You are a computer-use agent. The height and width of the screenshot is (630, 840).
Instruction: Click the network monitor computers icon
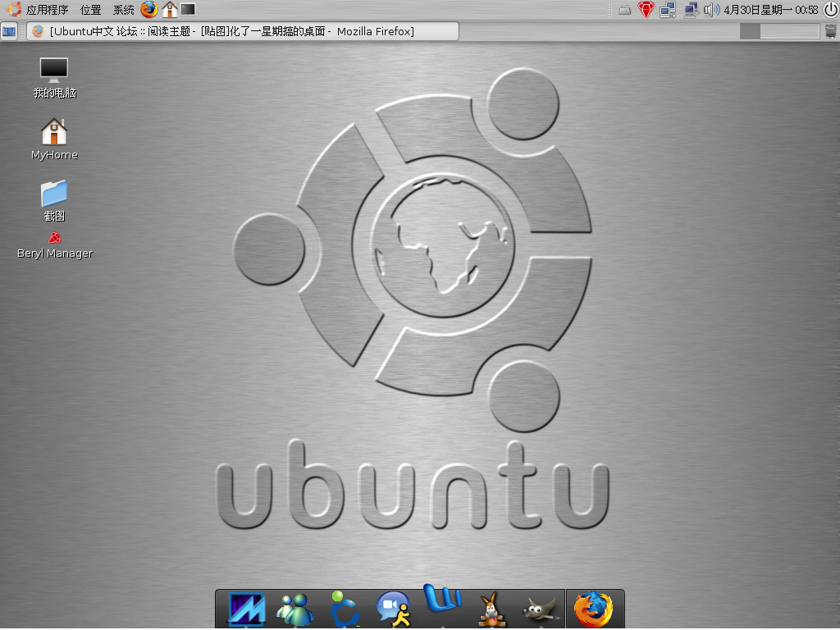(691, 10)
